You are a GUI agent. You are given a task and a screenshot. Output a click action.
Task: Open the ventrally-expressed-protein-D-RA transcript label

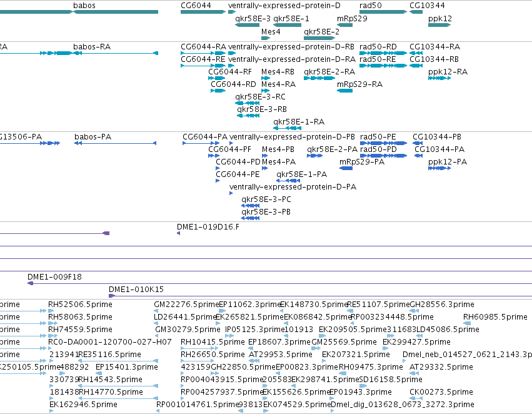coord(292,60)
